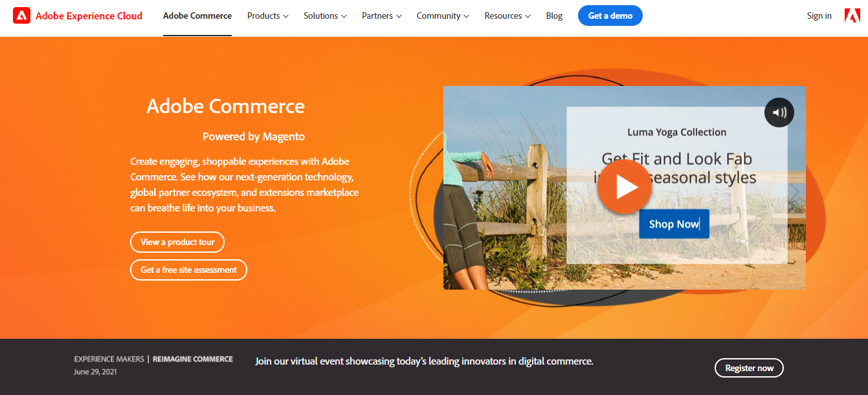This screenshot has height=395, width=868.
Task: Expand the Resources dropdown menu
Action: 507,16
